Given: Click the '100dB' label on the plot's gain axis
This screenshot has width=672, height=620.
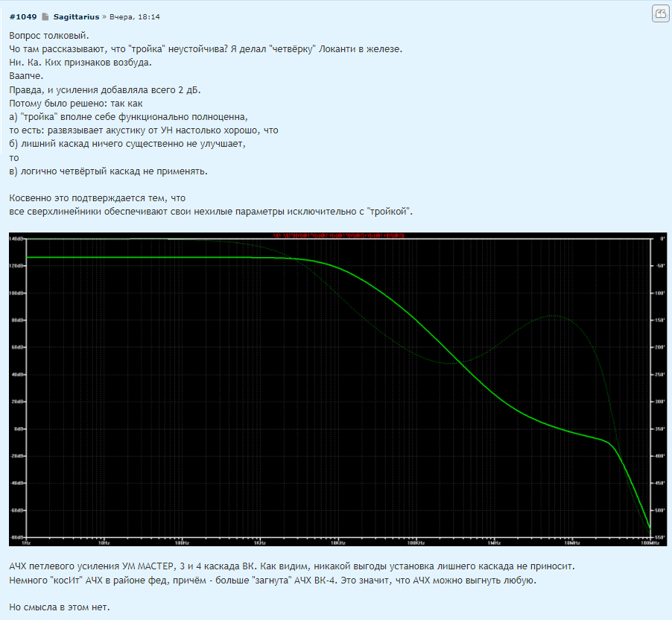Looking at the screenshot, I should point(16,294).
